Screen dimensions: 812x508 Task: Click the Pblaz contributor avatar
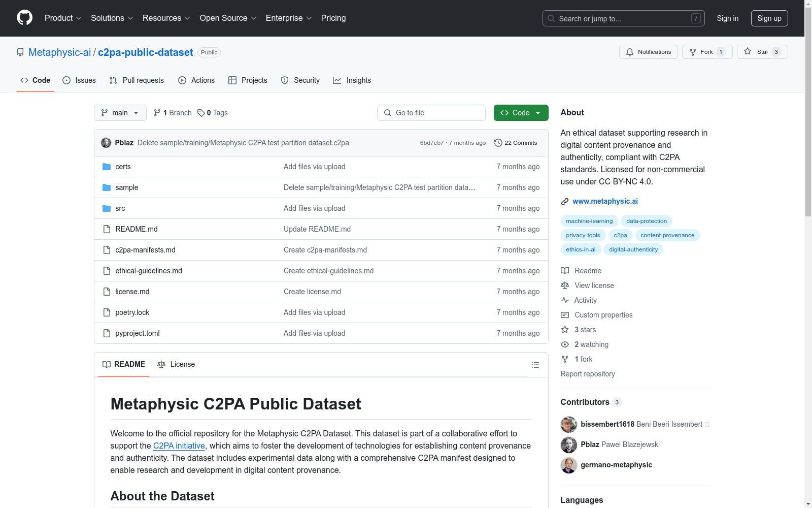[x=569, y=445]
